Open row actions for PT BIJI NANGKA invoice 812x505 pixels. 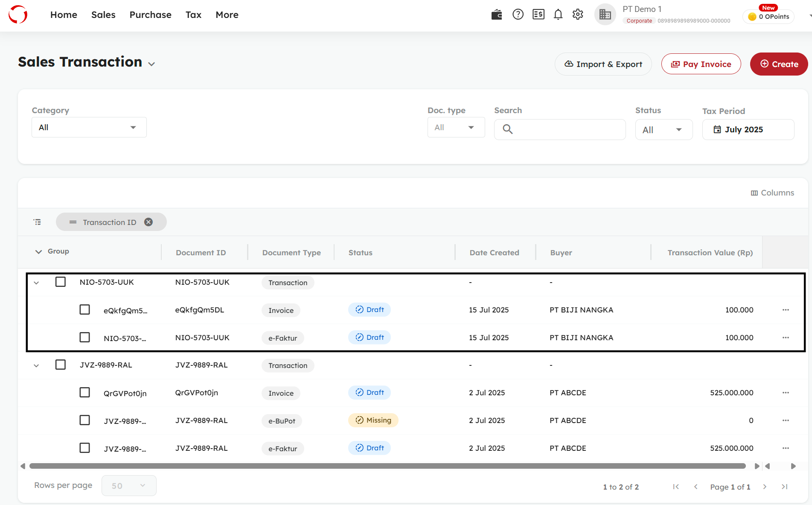click(x=786, y=310)
